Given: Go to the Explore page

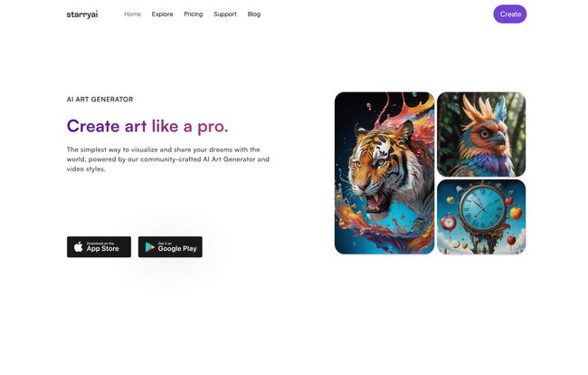Looking at the screenshot, I should (x=162, y=14).
